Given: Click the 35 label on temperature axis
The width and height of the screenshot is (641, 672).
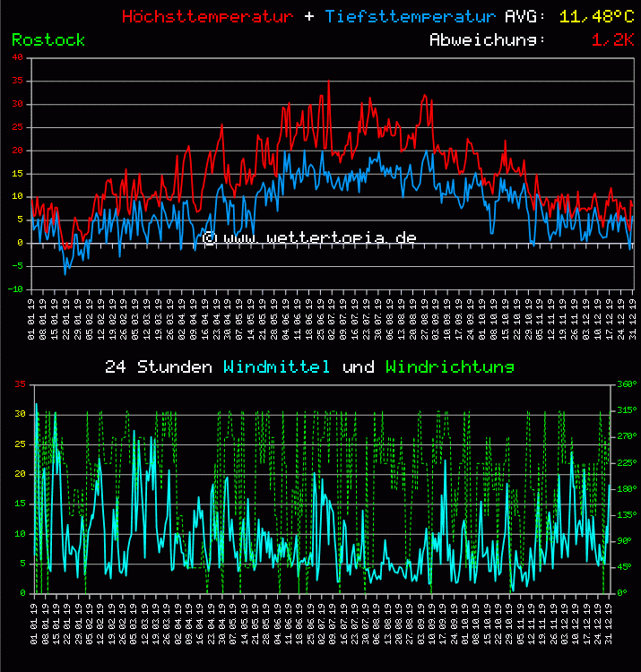Looking at the screenshot, I should [x=18, y=81].
